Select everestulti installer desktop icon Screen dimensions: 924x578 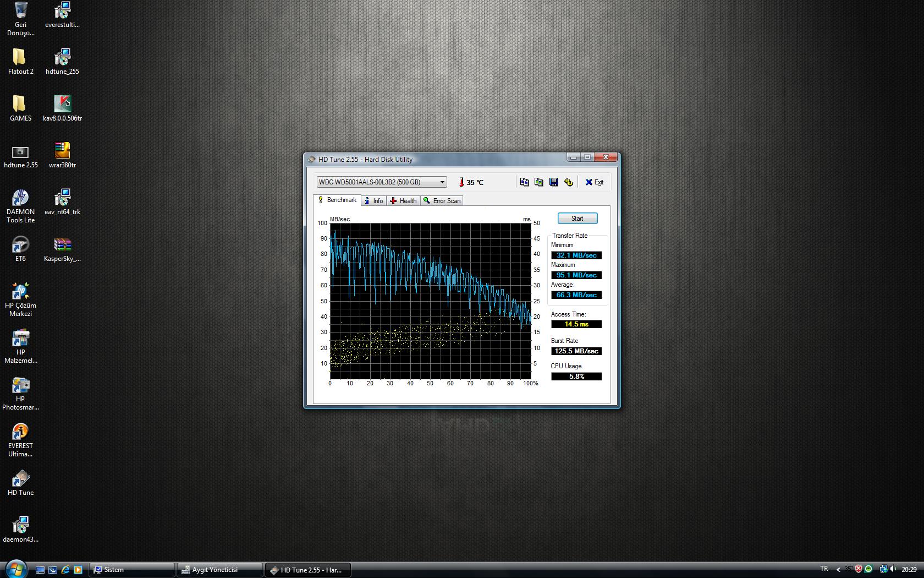(x=62, y=15)
